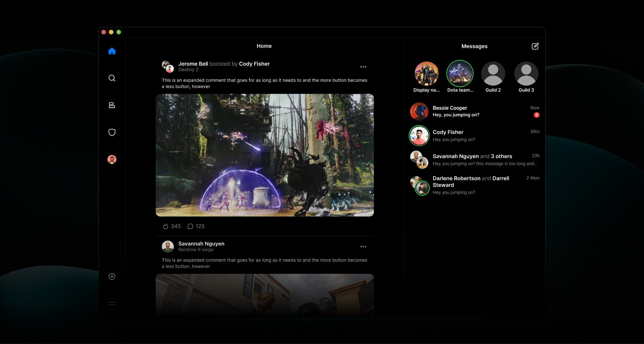Switch to the Home tab heading

coord(264,46)
